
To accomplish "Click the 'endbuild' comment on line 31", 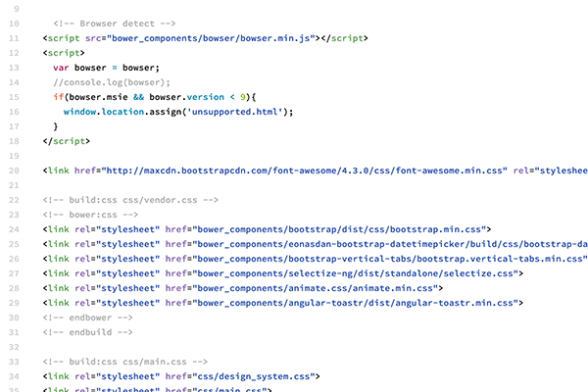I will [88, 332].
